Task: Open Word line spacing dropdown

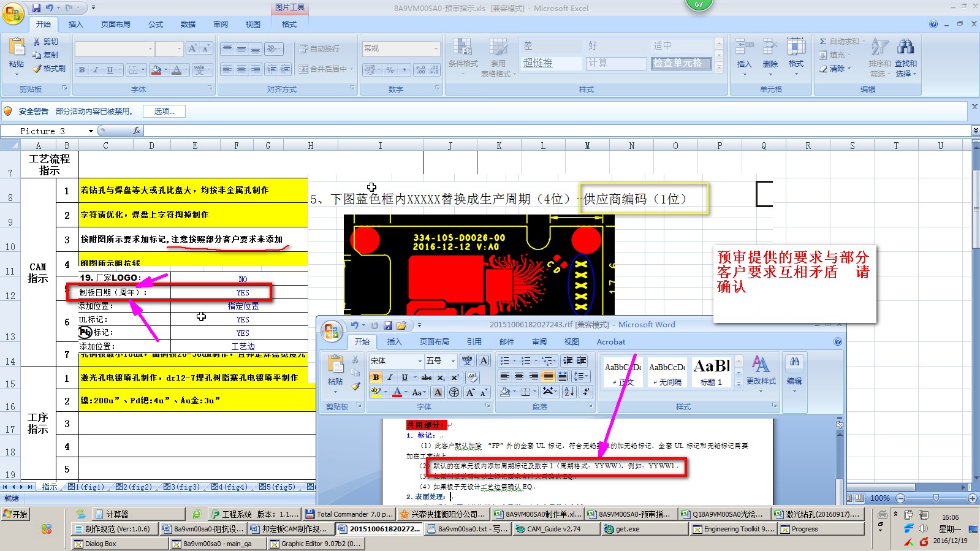Action: point(580,376)
